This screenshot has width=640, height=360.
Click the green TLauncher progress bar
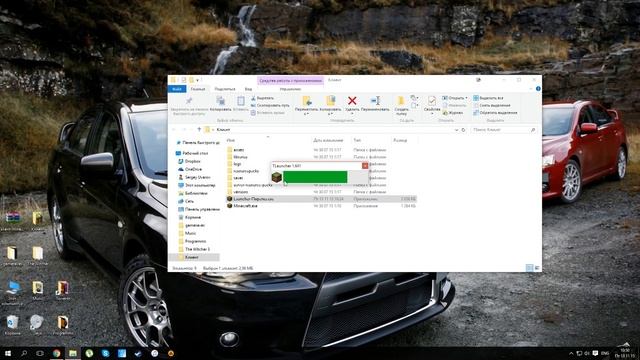tap(315, 177)
